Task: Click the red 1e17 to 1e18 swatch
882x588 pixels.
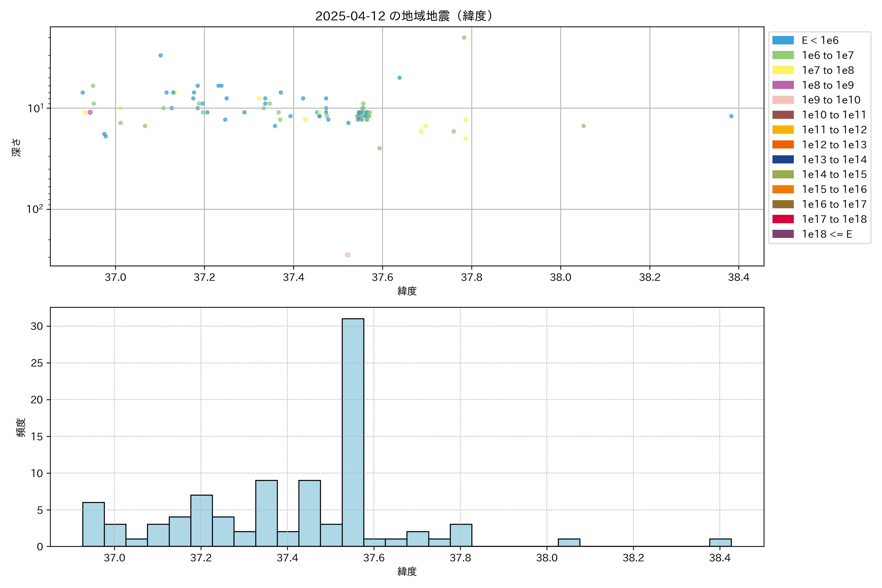Action: point(783,219)
